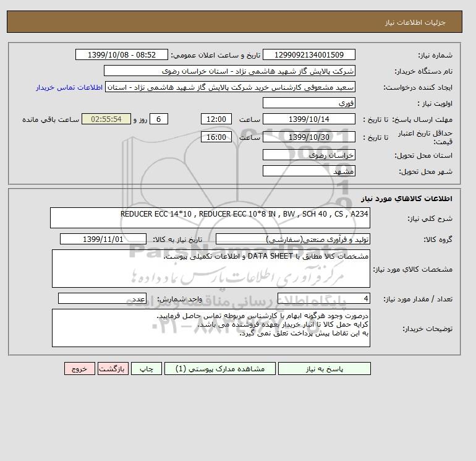Click the goods group field تولید و فرآوری
This screenshot has width=476, height=461.
click(292, 239)
